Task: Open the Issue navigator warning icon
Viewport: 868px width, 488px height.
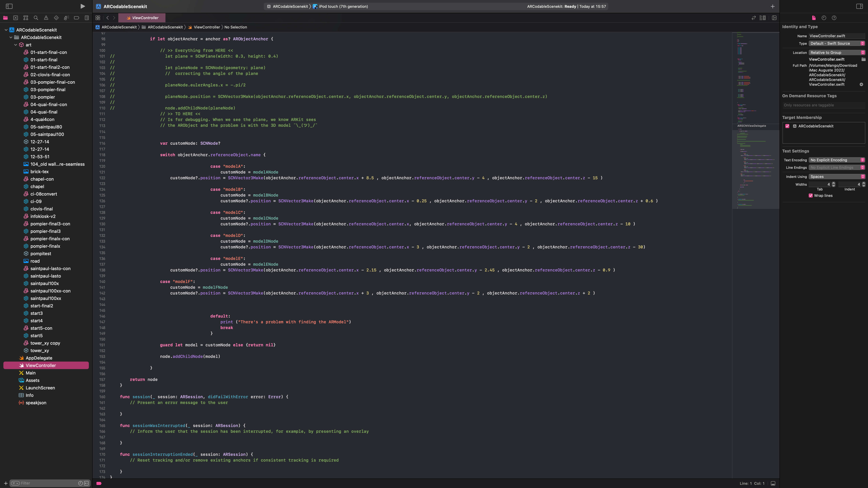Action: click(46, 18)
